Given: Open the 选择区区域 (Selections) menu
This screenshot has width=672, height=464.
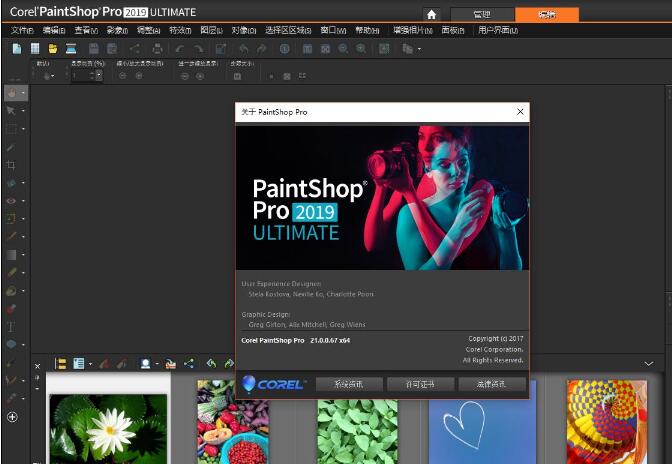Looking at the screenshot, I should [288, 30].
